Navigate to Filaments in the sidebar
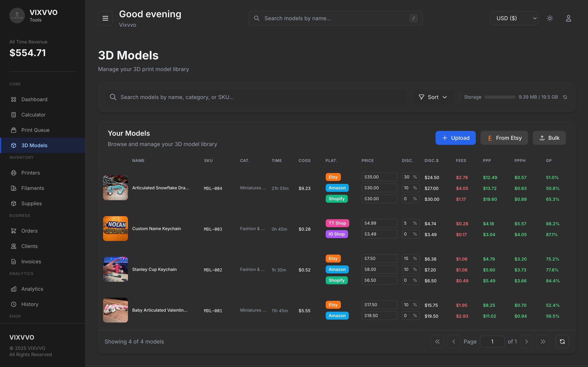Viewport: 588px width, 367px height. coord(32,188)
